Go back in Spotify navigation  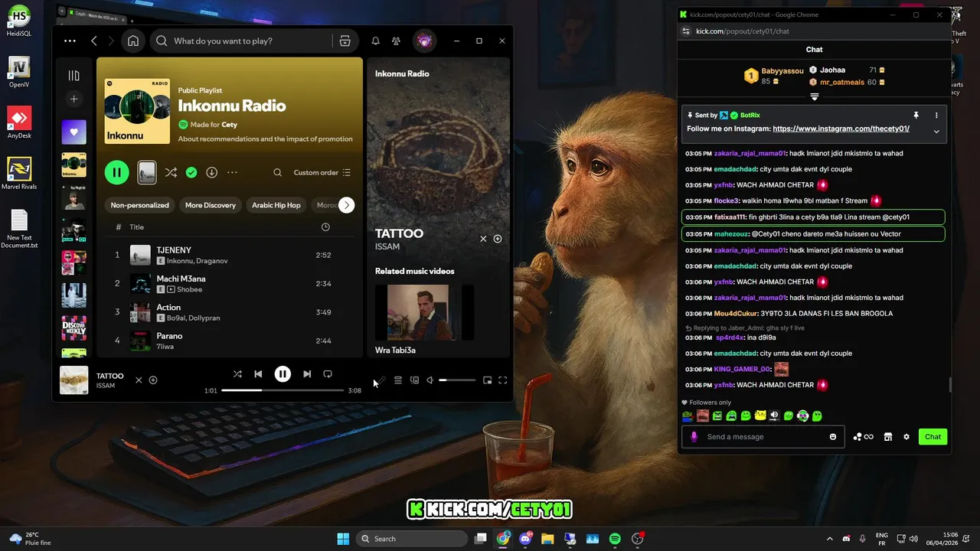point(94,41)
